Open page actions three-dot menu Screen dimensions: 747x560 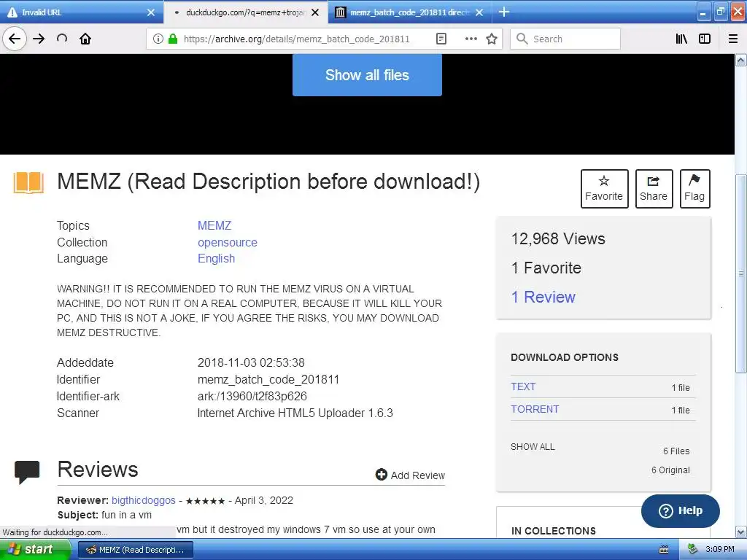471,39
